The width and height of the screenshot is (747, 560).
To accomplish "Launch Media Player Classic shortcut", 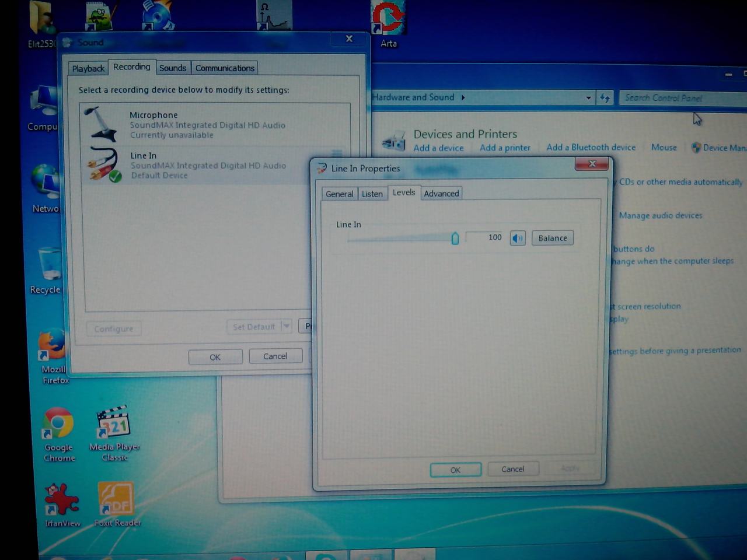I will [x=114, y=434].
